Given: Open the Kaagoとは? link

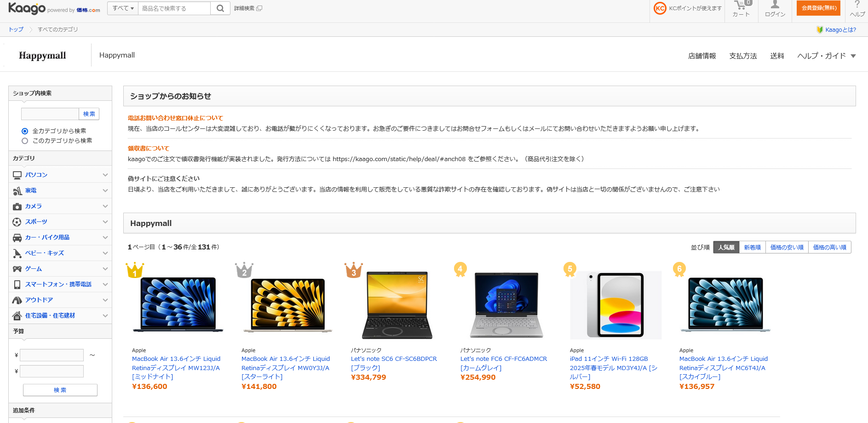Looking at the screenshot, I should click(x=841, y=29).
